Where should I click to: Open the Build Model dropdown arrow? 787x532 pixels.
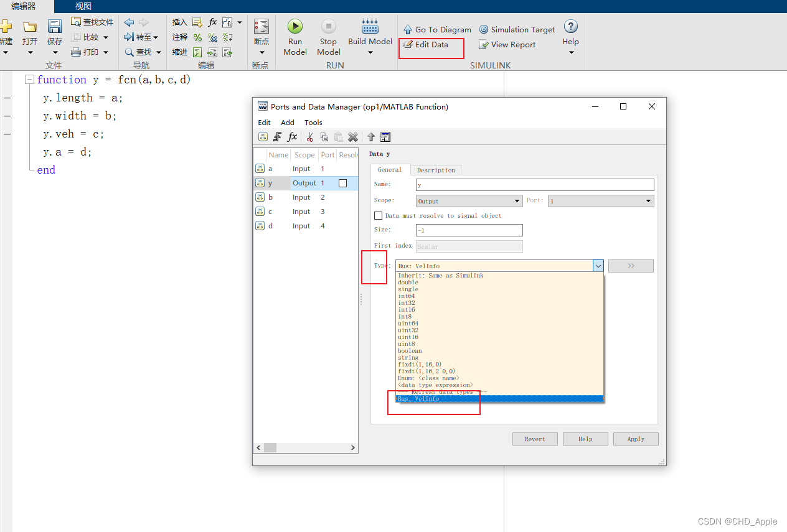tap(370, 52)
